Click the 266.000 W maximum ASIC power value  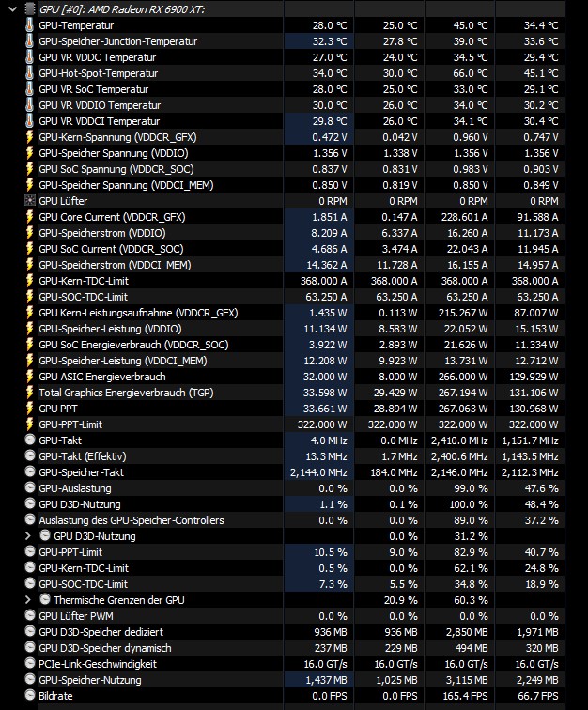pyautogui.click(x=462, y=377)
